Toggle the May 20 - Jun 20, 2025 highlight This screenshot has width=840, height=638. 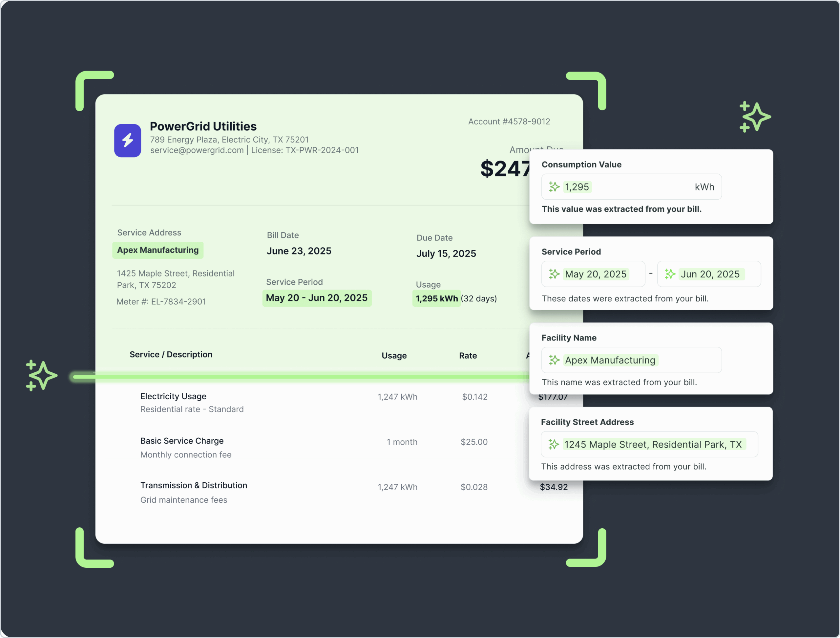click(317, 298)
